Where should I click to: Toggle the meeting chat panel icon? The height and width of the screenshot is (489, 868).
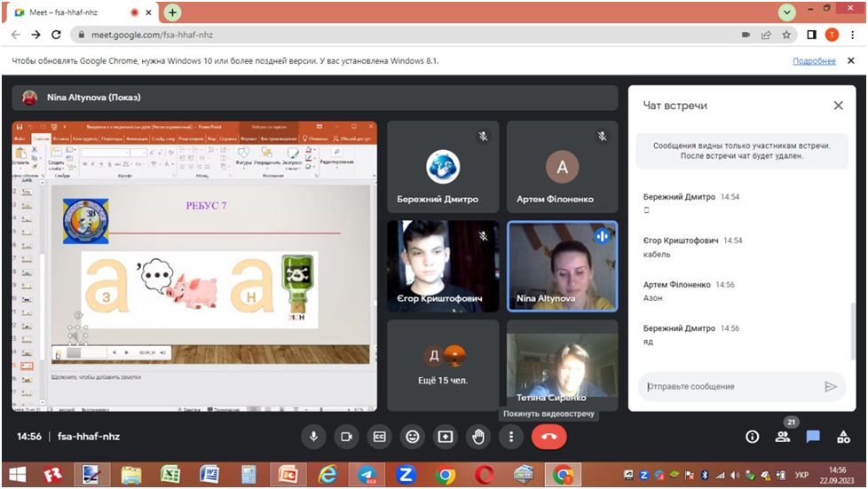pos(813,437)
